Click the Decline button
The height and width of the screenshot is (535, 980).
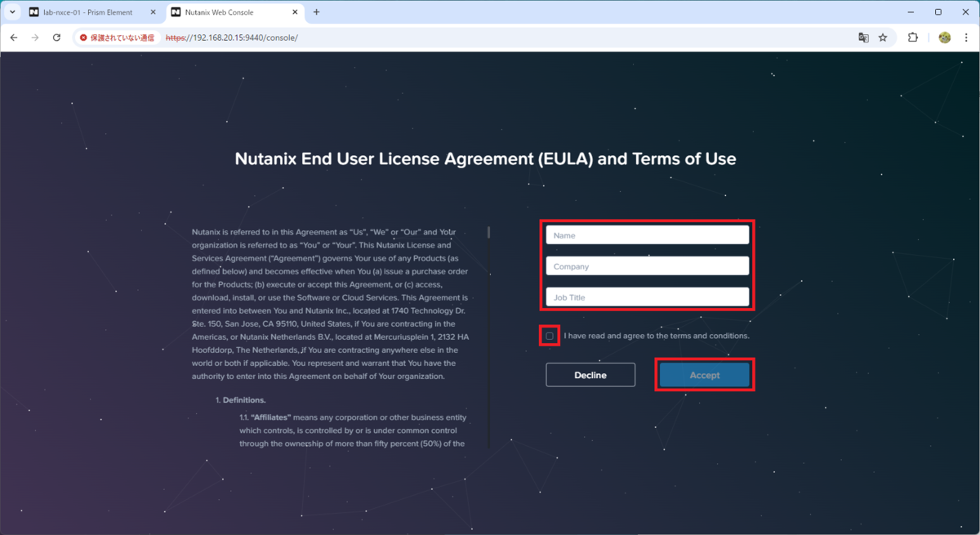tap(590, 375)
